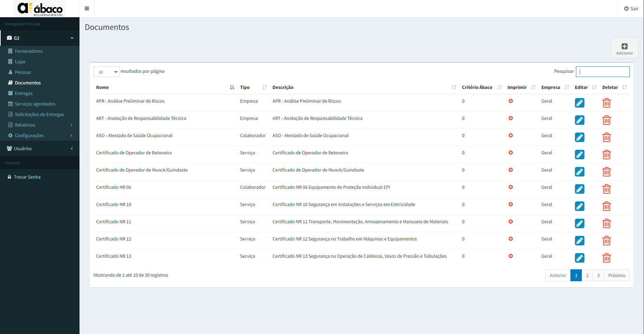The image size is (644, 334).
Task: Delete the ART - Anotação de Responsabilidade Técnica row
Action: (606, 120)
